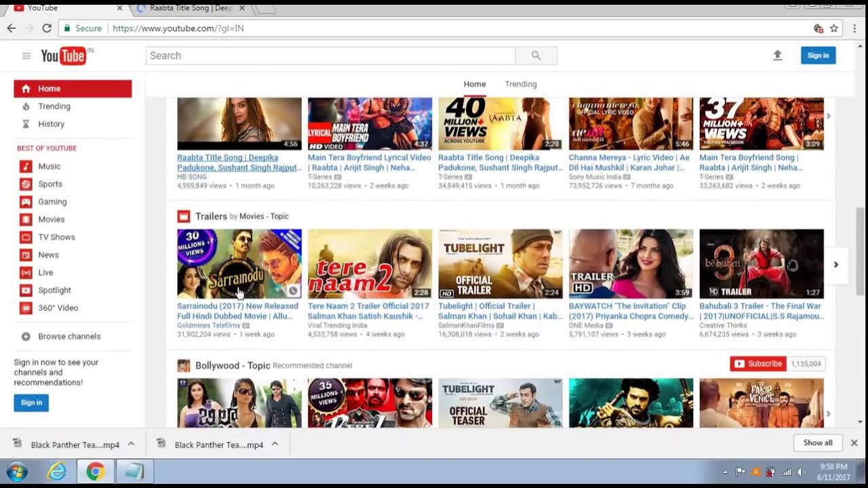Image resolution: width=868 pixels, height=488 pixels.
Task: Open the Tubelight Official Teaser thumbnail
Action: 500,403
